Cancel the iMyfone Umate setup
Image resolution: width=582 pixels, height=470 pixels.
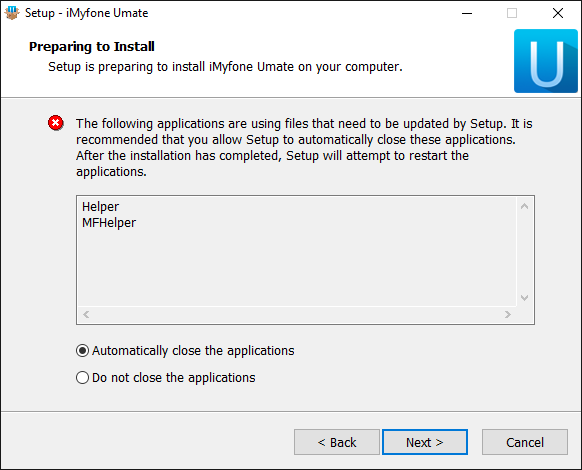[x=525, y=442]
